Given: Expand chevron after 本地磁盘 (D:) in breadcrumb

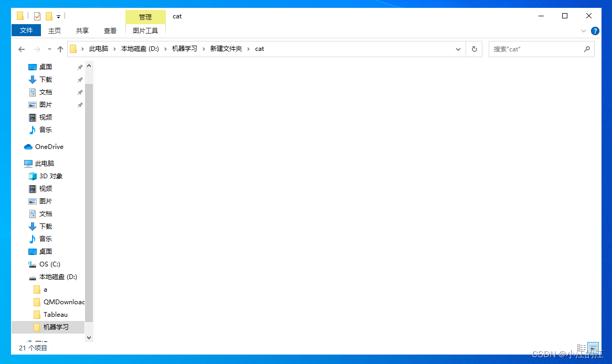Looking at the screenshot, I should 165,49.
